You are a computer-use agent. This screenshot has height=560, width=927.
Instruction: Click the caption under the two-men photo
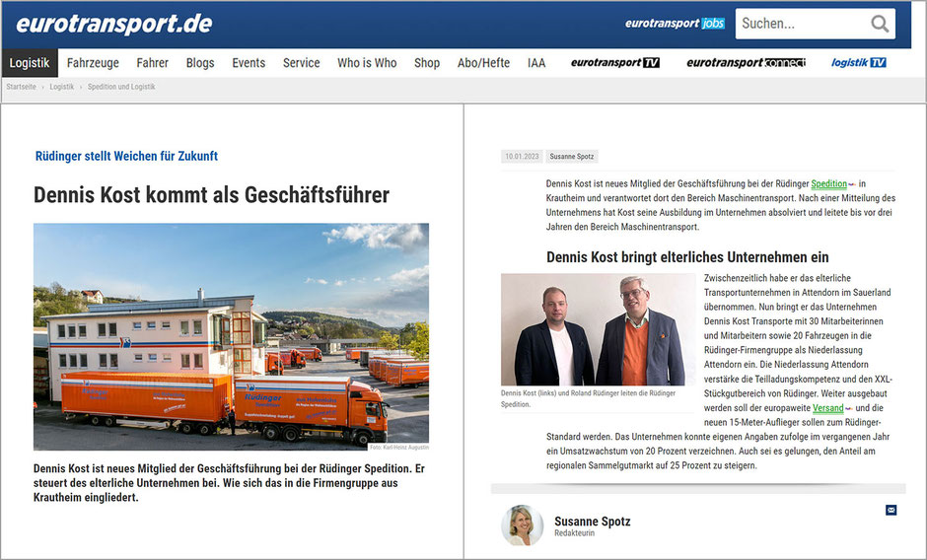588,398
